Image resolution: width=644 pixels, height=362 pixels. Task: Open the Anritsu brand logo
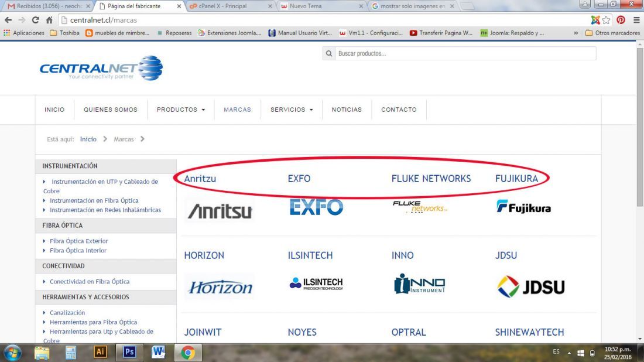coord(220,211)
